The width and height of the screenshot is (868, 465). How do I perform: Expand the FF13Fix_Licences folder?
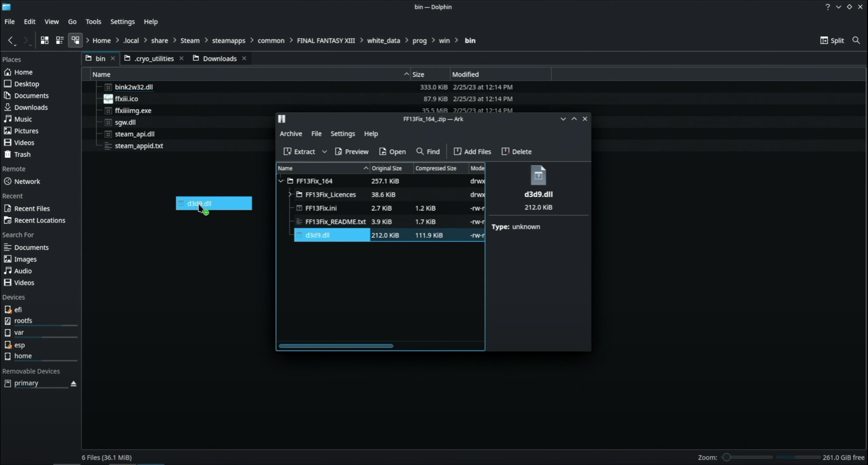tap(290, 195)
